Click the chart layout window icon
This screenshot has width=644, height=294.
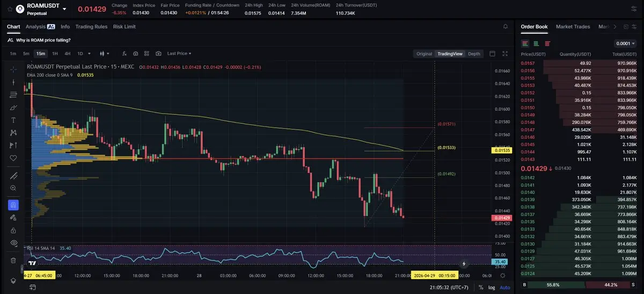(x=493, y=54)
